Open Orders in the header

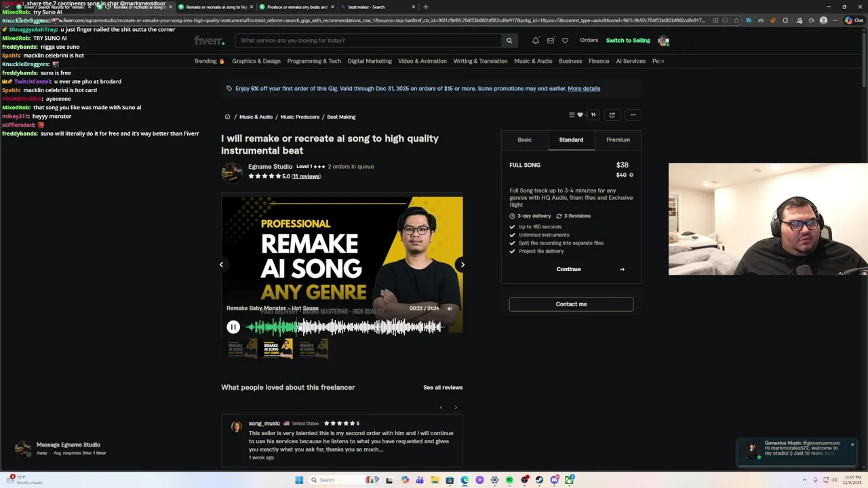[x=589, y=41]
